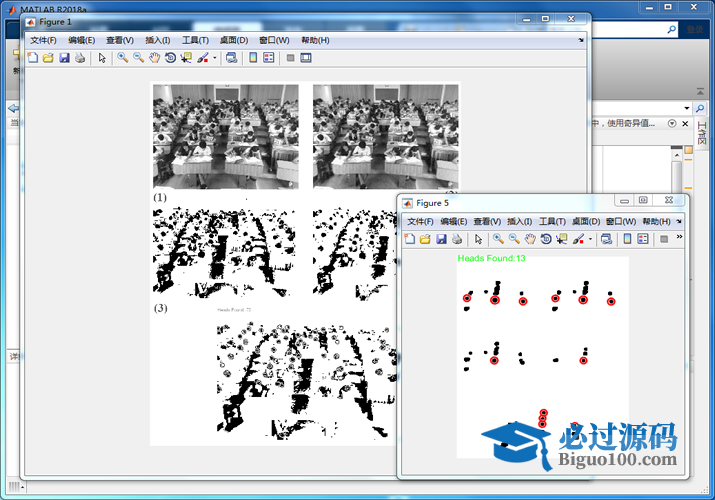Select Edit Plot arrow tool in Figure 1
This screenshot has width=715, height=500.
[102, 58]
